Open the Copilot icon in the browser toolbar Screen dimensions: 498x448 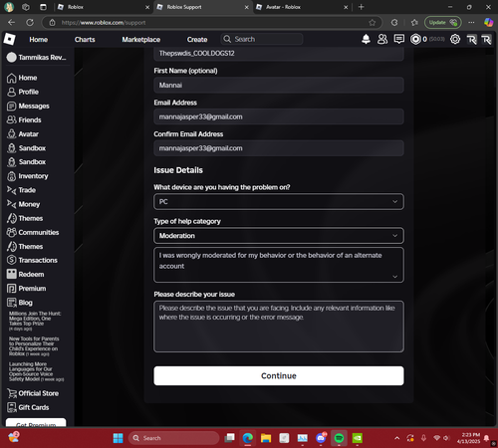[x=488, y=22]
